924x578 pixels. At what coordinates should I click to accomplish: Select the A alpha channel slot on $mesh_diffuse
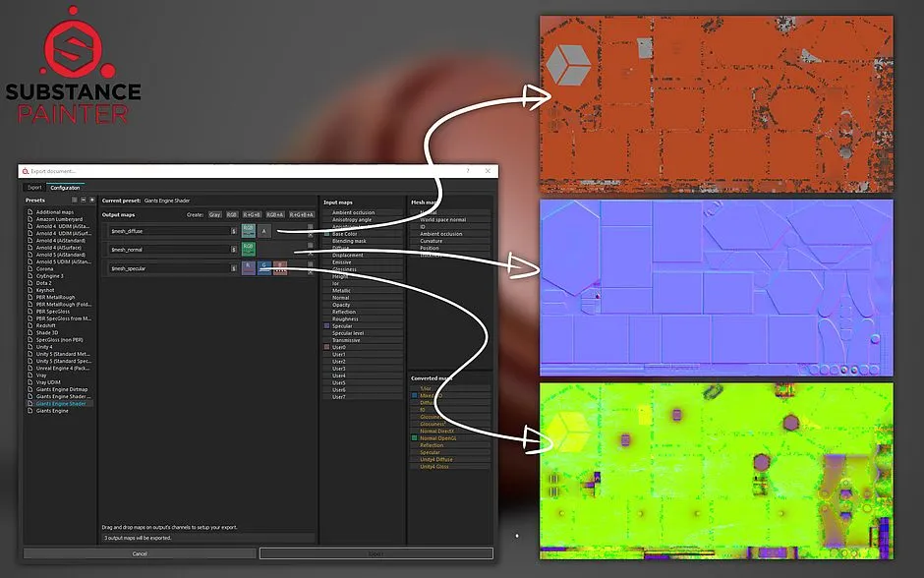[265, 231]
